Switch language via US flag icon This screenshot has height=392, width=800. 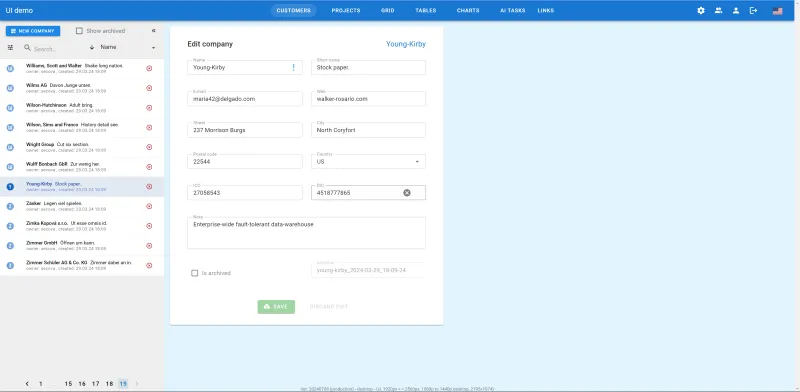point(778,11)
